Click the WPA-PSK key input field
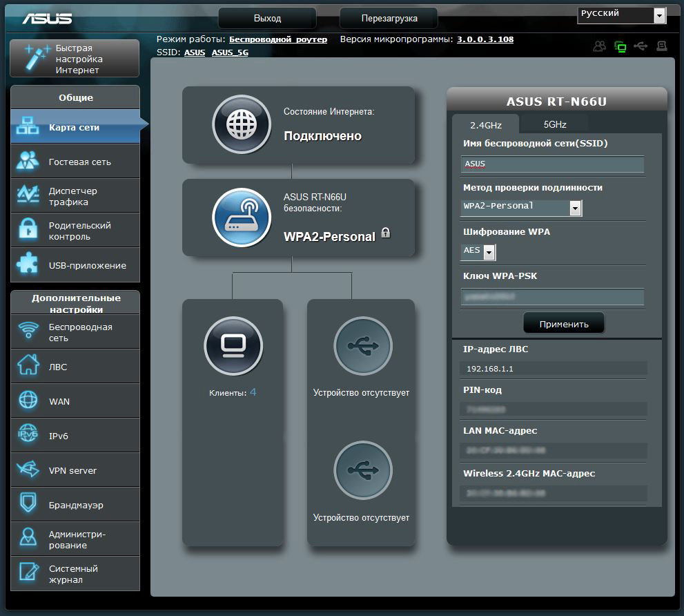 click(x=552, y=297)
